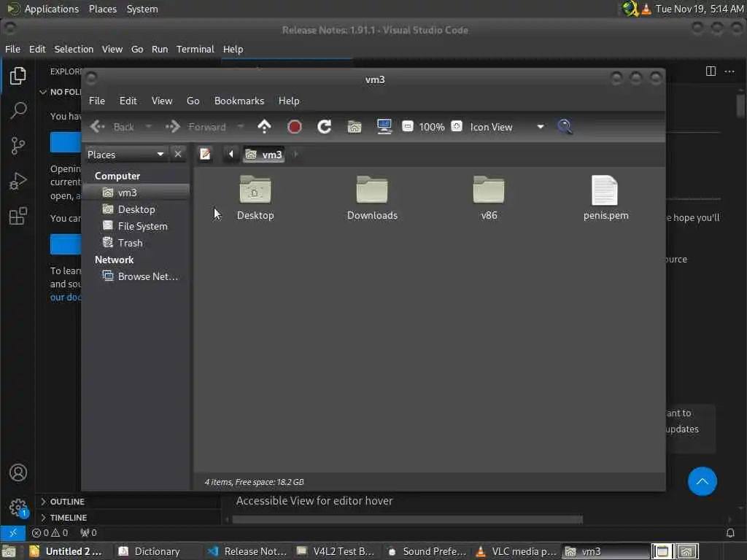Click the 100% zoom level label
Screen dimensions: 747x560
432,127
